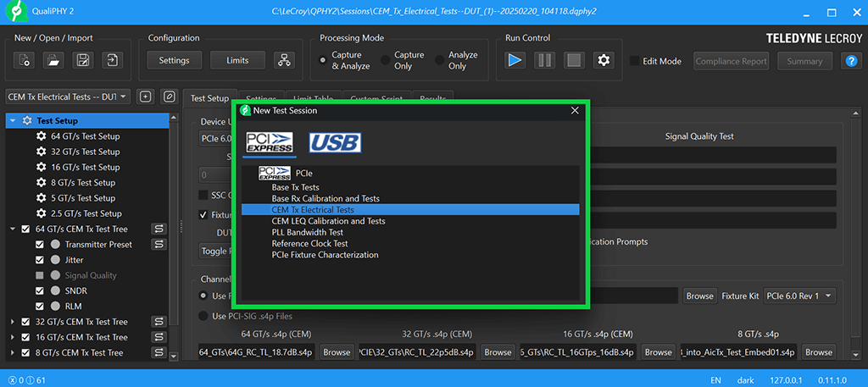Uncheck the Jitter test checkbox
The height and width of the screenshot is (387, 868).
point(39,260)
